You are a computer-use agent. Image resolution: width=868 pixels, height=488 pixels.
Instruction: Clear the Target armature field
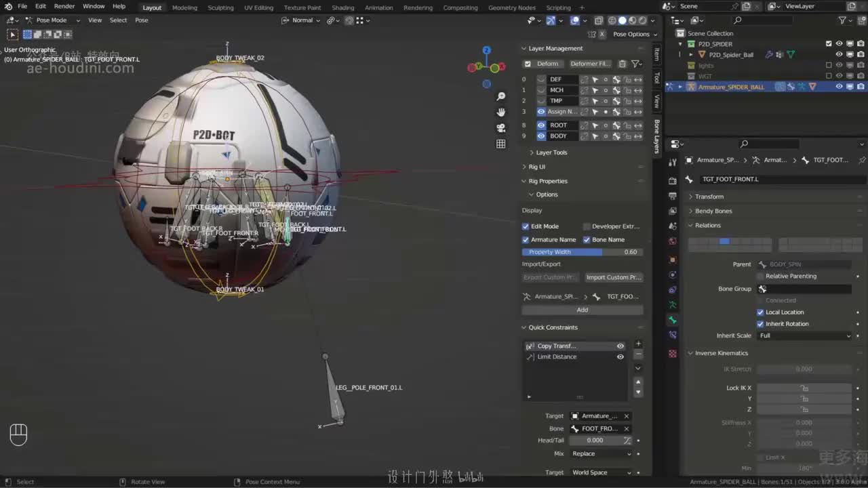click(x=627, y=416)
